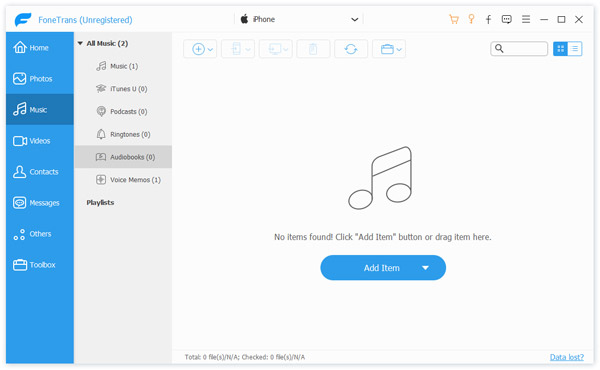
Task: Select Voice Memos (1) category
Action: click(123, 180)
